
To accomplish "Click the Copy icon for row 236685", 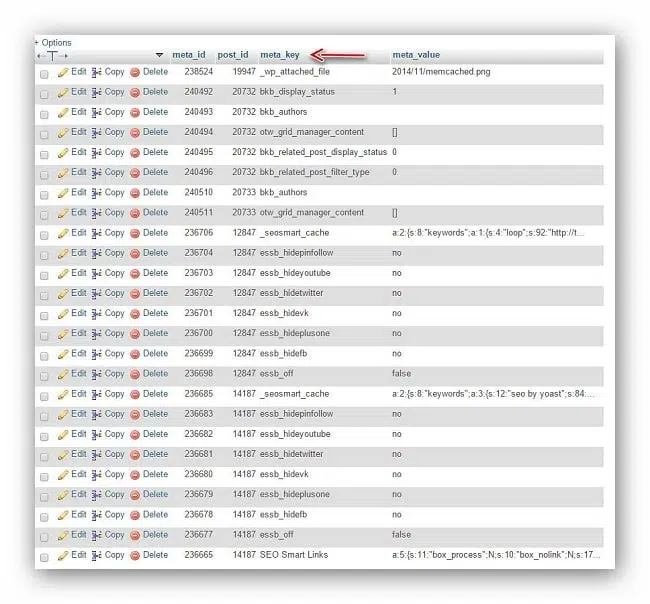I will point(97,395).
